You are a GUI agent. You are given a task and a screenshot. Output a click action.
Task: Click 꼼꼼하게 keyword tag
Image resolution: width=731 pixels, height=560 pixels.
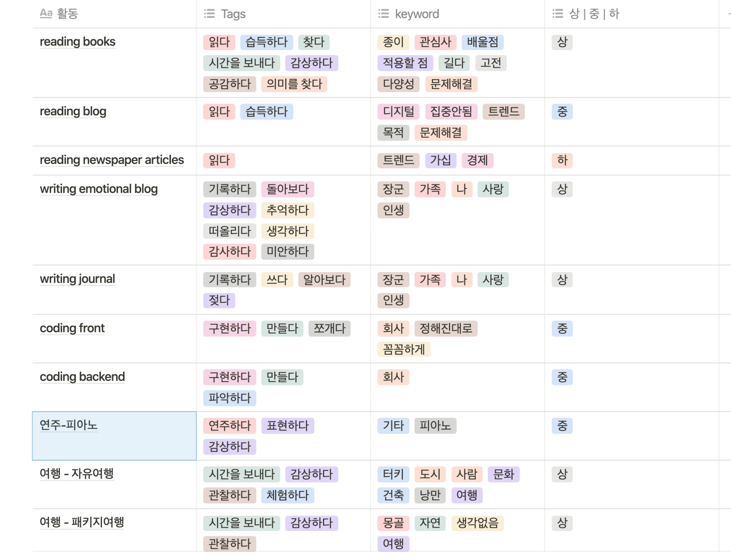(x=404, y=350)
